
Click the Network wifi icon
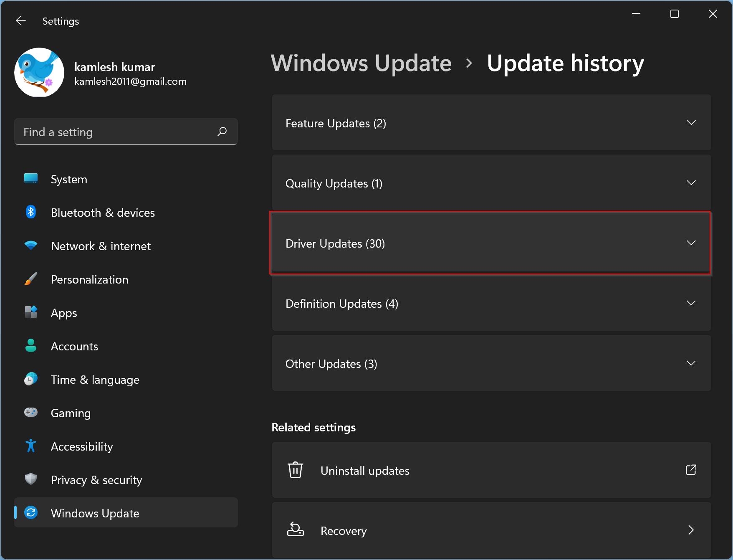click(31, 246)
